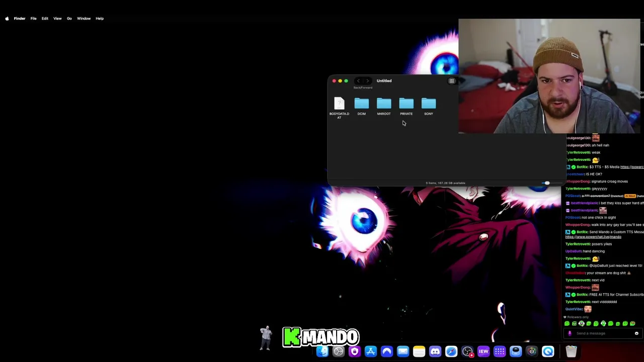644x362 pixels.
Task: Open the chat emoji picker button
Action: pos(636,333)
